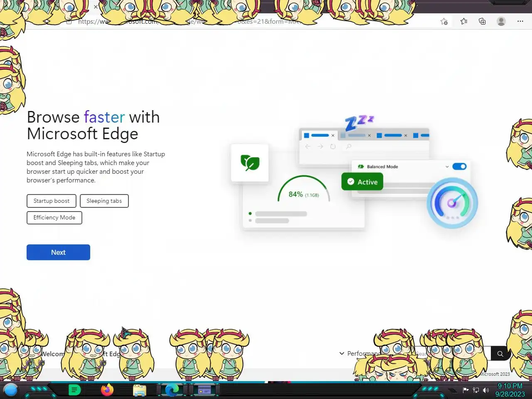Open Edge Settings and more ellipsis menu
532x399 pixels.
(x=520, y=21)
